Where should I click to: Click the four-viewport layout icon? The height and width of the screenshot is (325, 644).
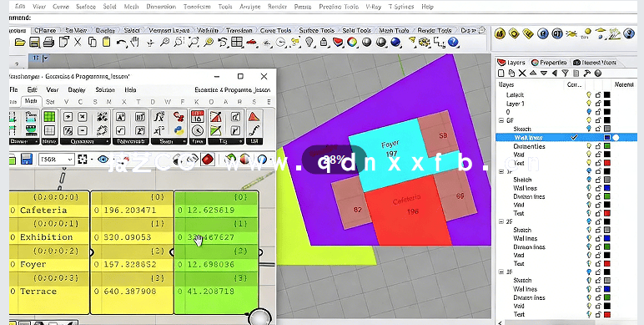click(x=237, y=42)
